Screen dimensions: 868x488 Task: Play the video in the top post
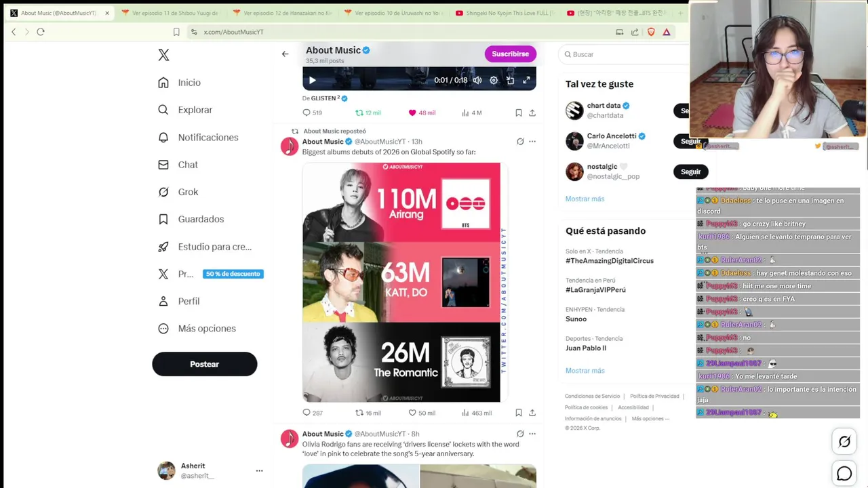tap(312, 80)
